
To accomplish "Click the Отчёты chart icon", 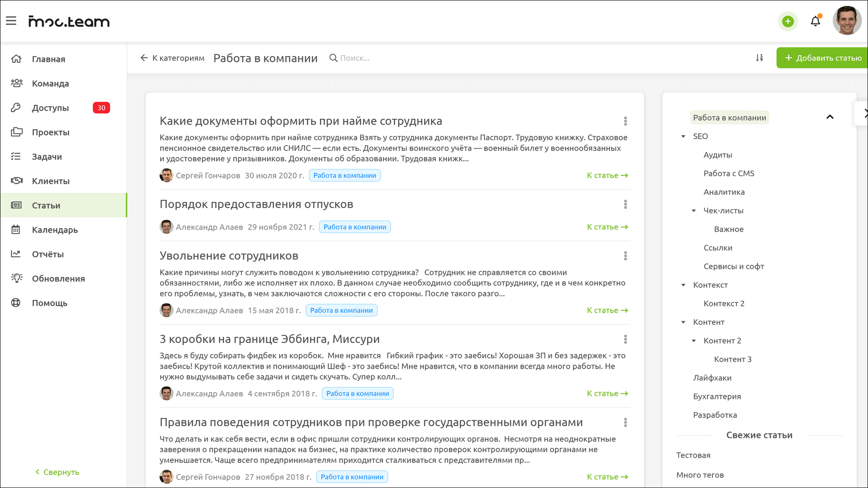I will click(x=16, y=254).
